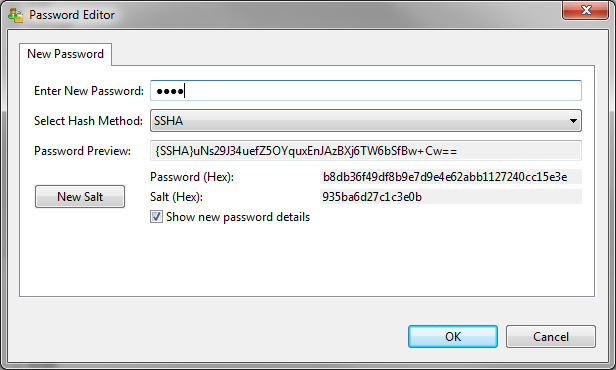Click the 'Enter New Password:' label
616x370 pixels.
[89, 91]
